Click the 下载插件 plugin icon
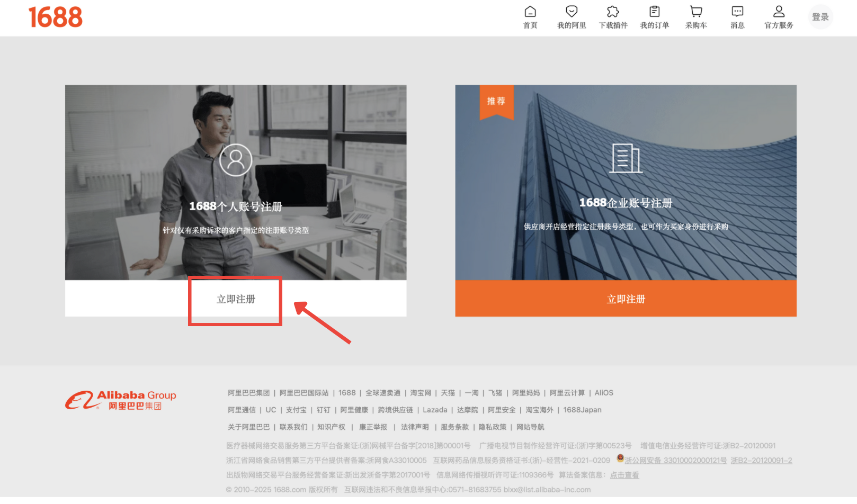Image resolution: width=857 pixels, height=504 pixels. (x=613, y=12)
